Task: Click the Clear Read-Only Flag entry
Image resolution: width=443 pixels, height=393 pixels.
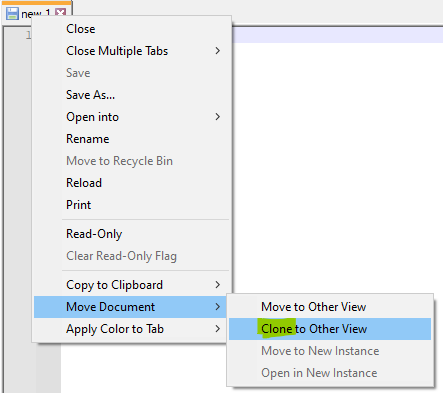Action: point(132,256)
